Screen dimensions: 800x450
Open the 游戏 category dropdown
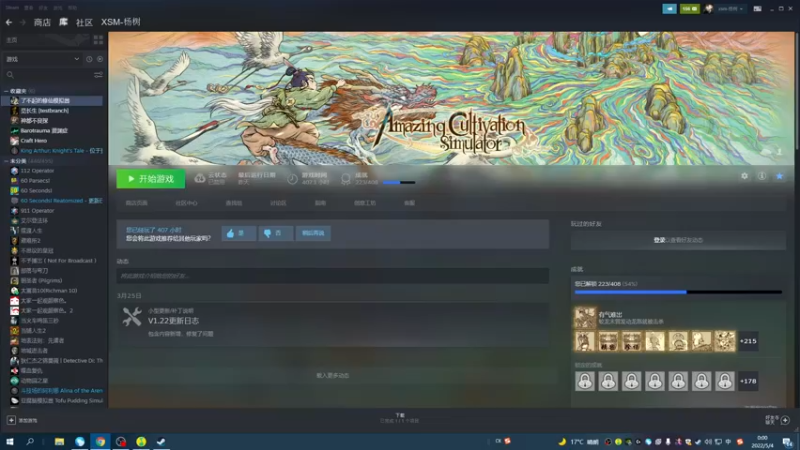click(42, 59)
